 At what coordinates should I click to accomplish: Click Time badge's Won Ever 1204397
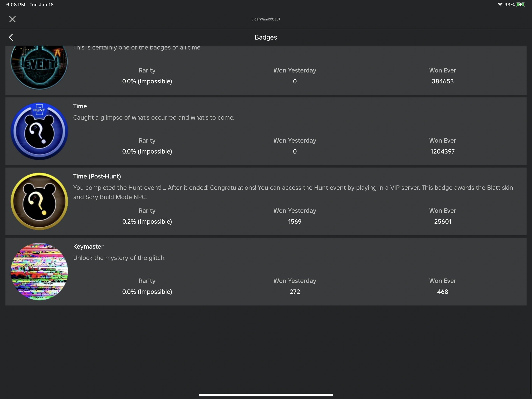pos(443,151)
